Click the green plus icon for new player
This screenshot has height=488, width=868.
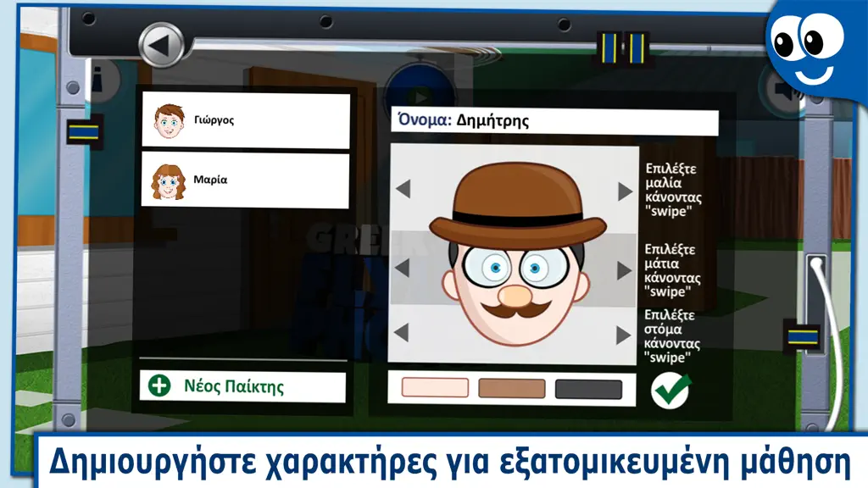(159, 385)
